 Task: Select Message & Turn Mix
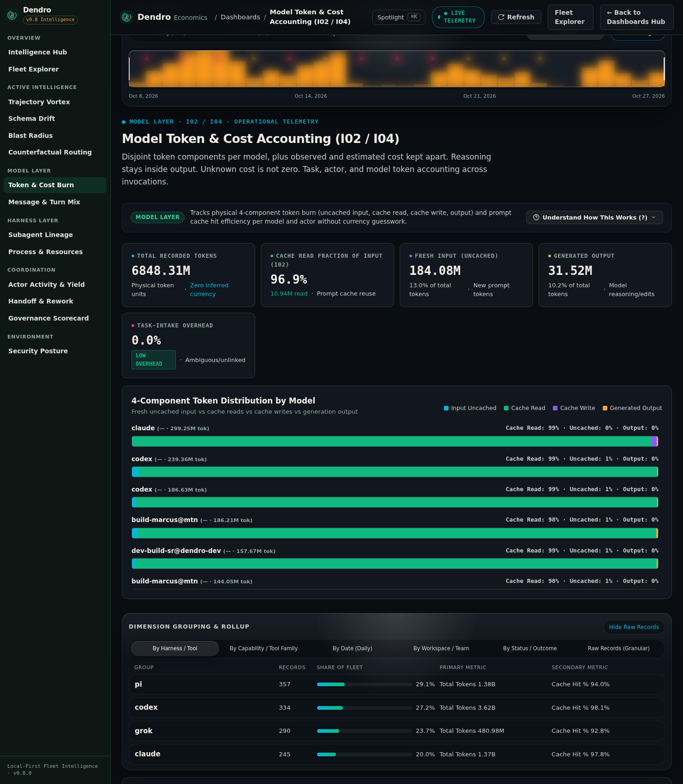[x=55, y=202]
